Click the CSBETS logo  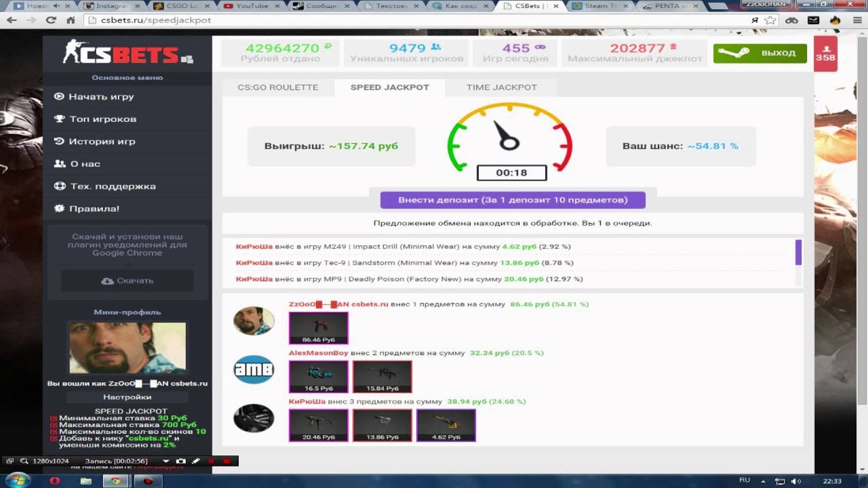[127, 53]
